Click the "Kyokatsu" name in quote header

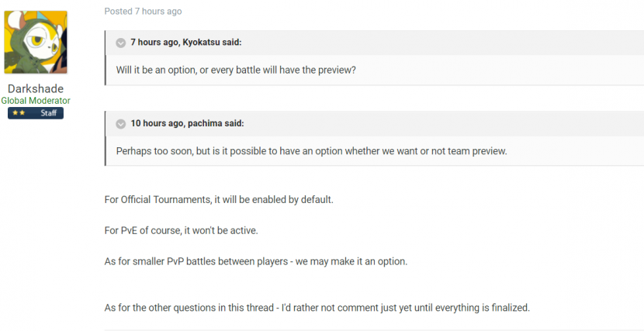tap(196, 43)
